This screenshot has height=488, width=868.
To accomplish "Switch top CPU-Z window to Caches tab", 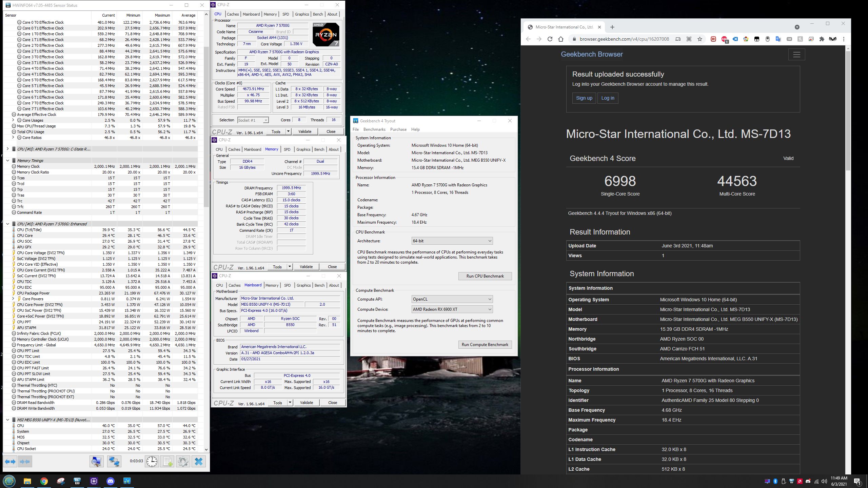I will click(x=233, y=14).
